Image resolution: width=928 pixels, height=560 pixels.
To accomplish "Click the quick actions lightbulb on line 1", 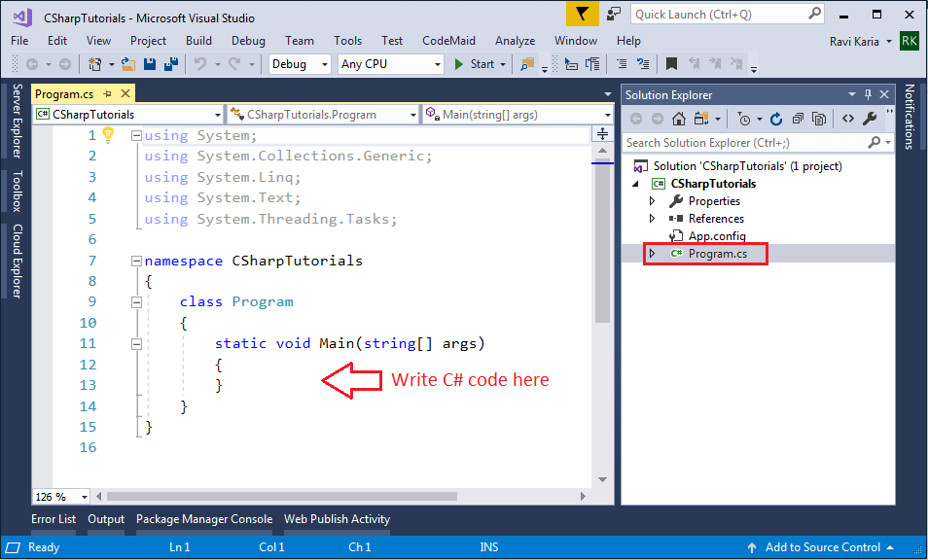I will pos(109,134).
